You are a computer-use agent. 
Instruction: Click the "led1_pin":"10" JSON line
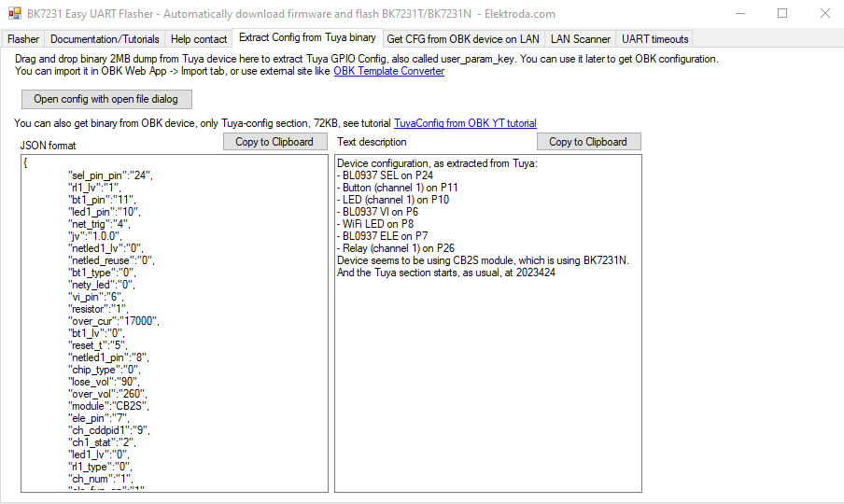pos(104,212)
